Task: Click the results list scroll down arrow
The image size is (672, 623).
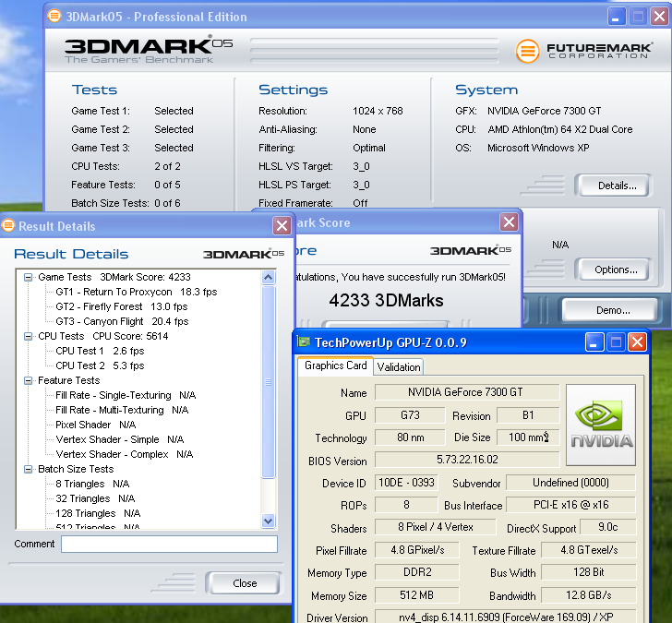Action: (x=269, y=521)
